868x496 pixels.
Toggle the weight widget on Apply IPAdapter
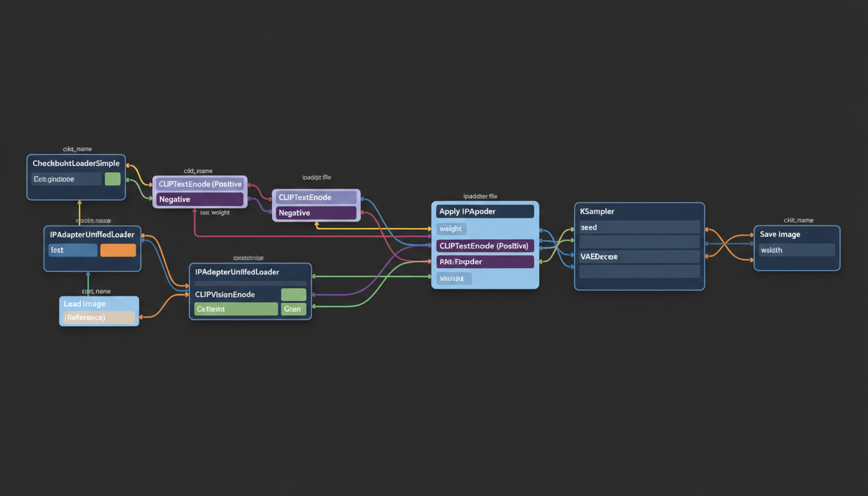(x=451, y=228)
